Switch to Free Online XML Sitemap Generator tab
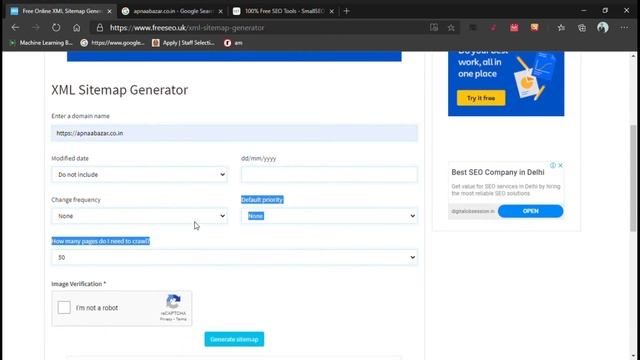 pyautogui.click(x=61, y=11)
